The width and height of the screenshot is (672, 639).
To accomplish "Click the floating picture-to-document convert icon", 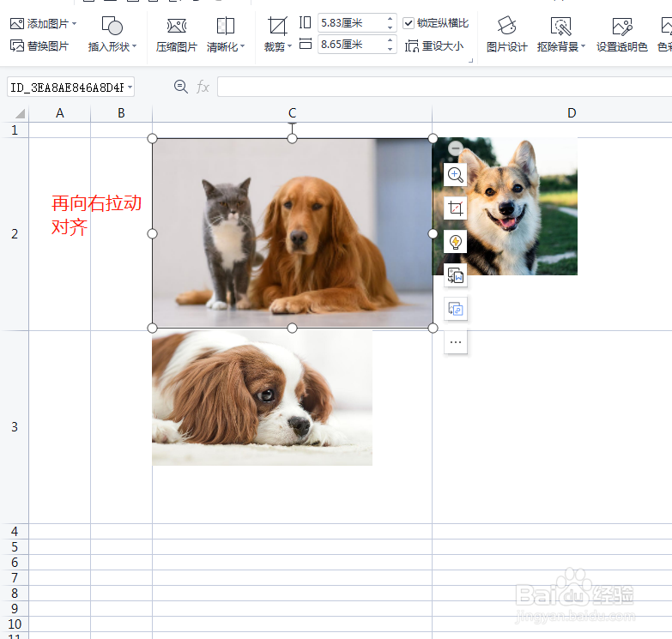I will tap(455, 275).
